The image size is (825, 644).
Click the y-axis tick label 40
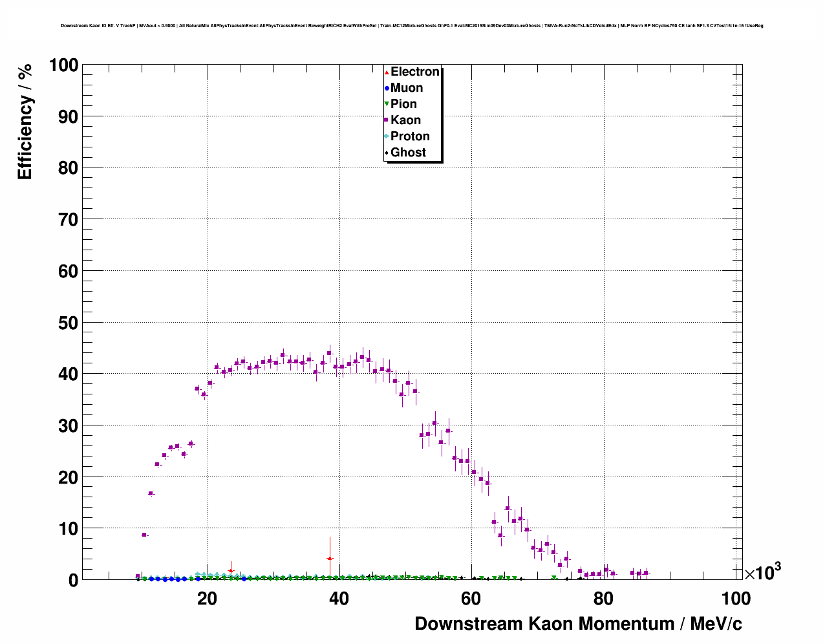(x=69, y=374)
